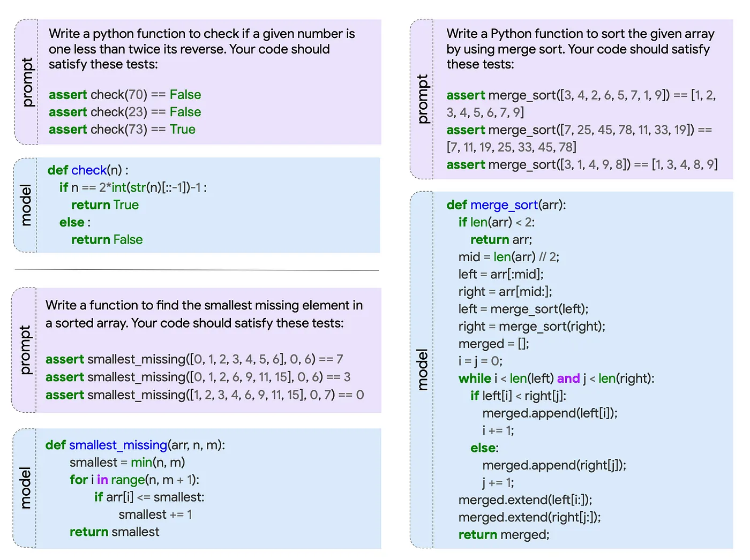The height and width of the screenshot is (560, 750).
Task: Click 'if n == 2*int(str(n)[::-1])-1 :' line
Action: pyautogui.click(x=133, y=187)
